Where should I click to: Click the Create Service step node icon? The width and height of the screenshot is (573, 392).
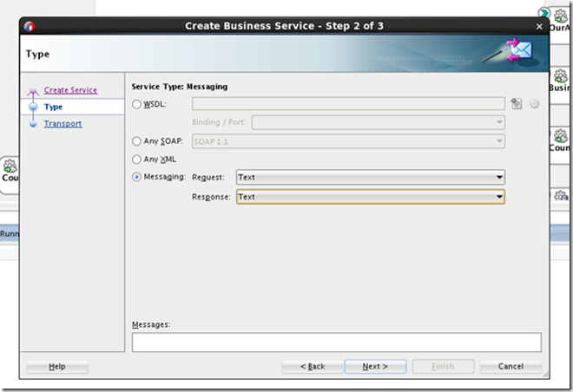click(33, 91)
